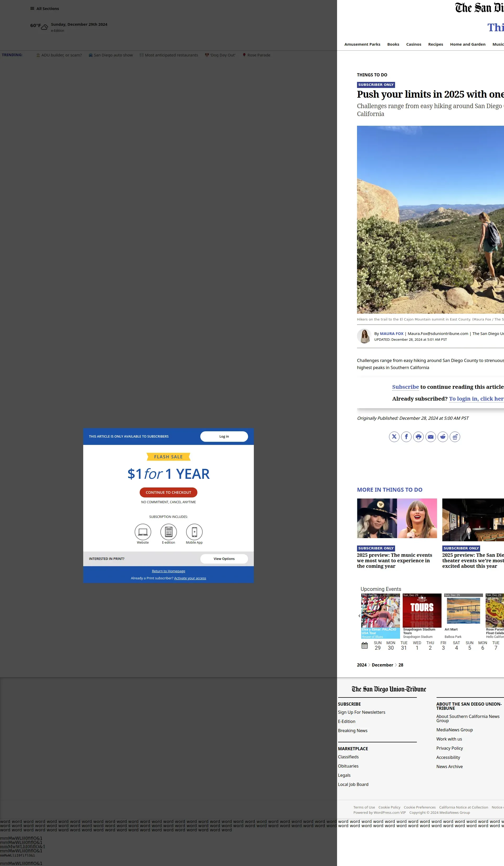Click the print article icon
The width and height of the screenshot is (504, 866).
(418, 437)
